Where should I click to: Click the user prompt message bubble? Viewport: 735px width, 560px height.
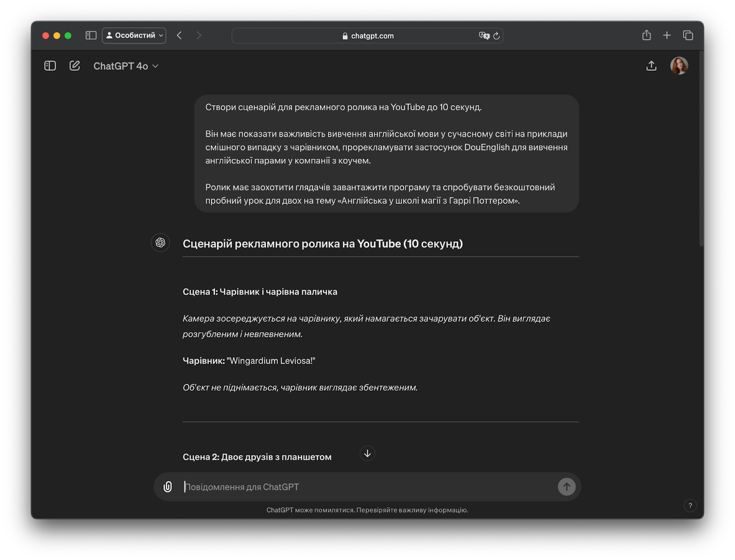point(386,153)
